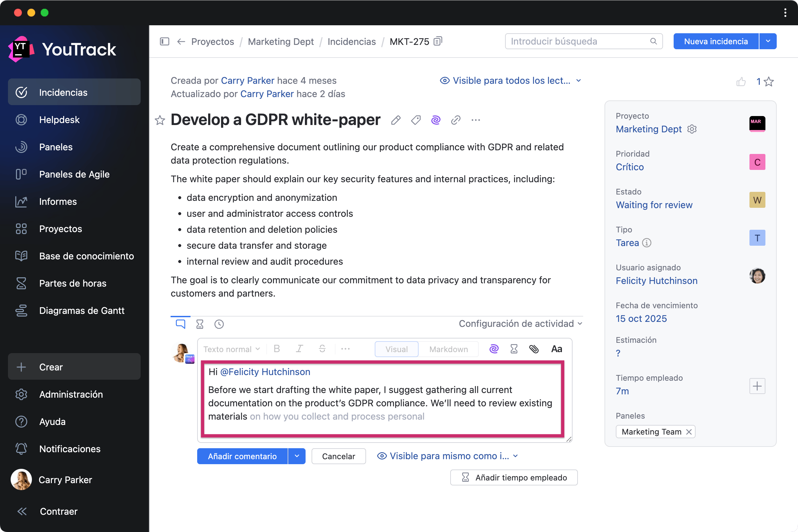
Task: Open the Texto normal style dropdown
Action: (x=232, y=349)
